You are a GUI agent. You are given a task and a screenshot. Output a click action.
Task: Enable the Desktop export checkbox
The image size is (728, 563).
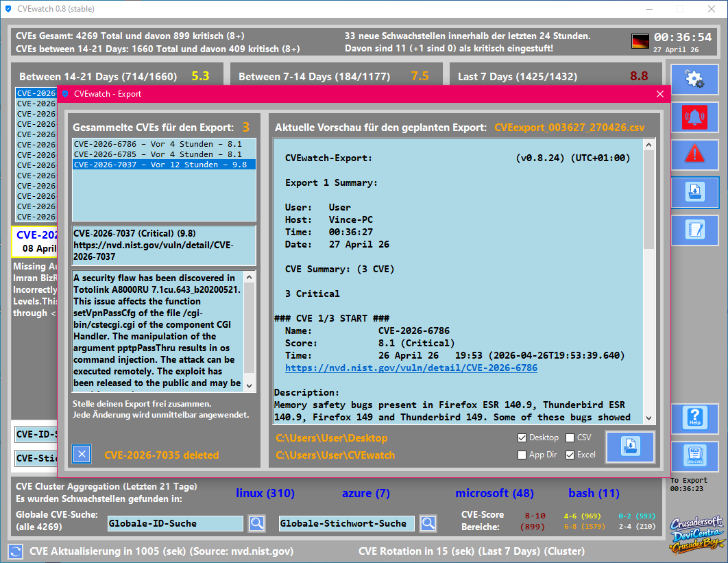click(x=522, y=438)
